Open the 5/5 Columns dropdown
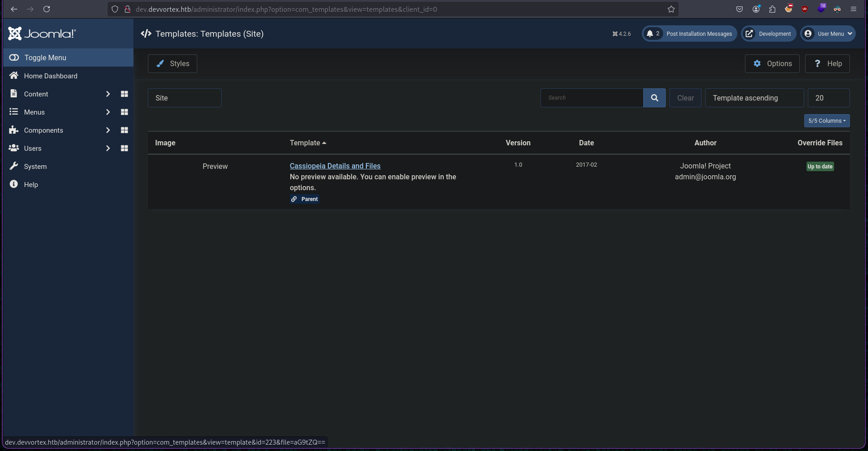This screenshot has height=451, width=868. [x=827, y=121]
